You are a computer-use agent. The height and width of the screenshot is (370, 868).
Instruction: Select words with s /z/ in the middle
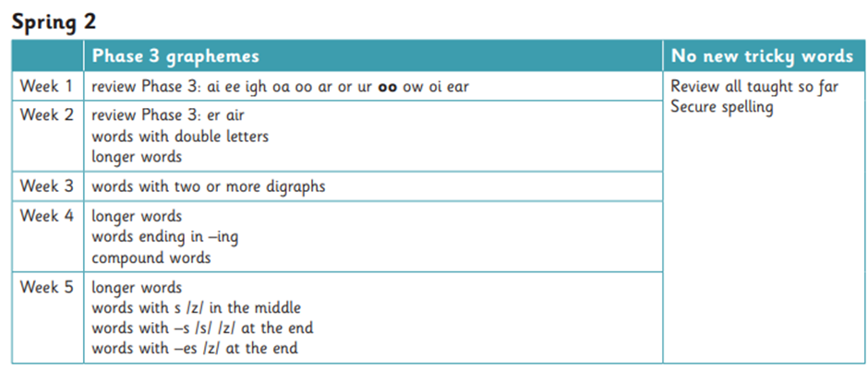[196, 308]
